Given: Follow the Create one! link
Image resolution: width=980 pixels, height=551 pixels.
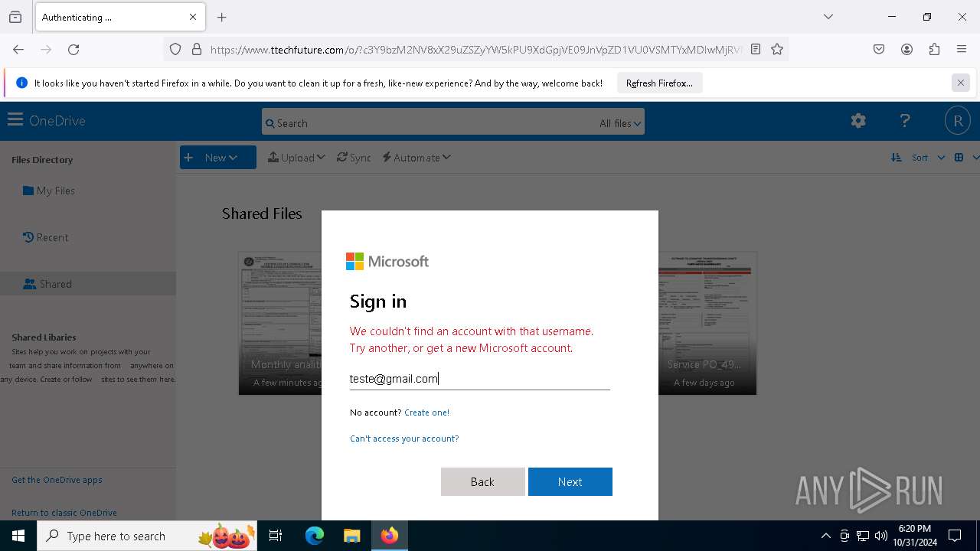Looking at the screenshot, I should (426, 412).
